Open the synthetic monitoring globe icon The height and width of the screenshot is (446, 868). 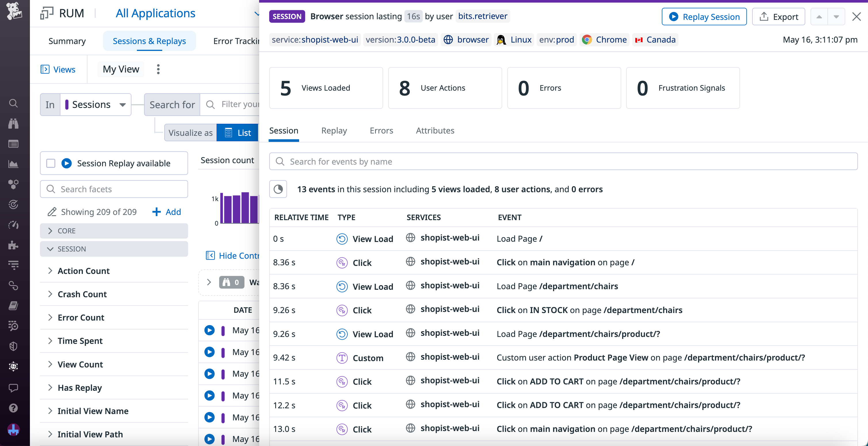(14, 367)
